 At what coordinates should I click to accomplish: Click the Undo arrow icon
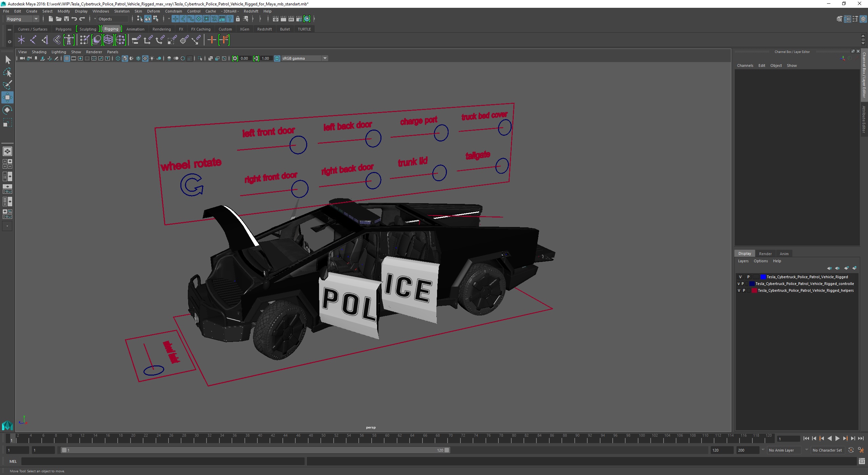tap(74, 19)
